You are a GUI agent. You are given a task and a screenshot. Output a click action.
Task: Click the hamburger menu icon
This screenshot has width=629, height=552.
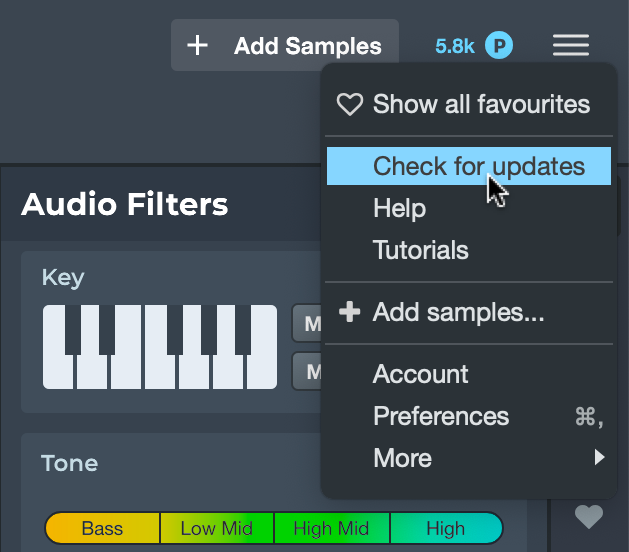coord(570,45)
